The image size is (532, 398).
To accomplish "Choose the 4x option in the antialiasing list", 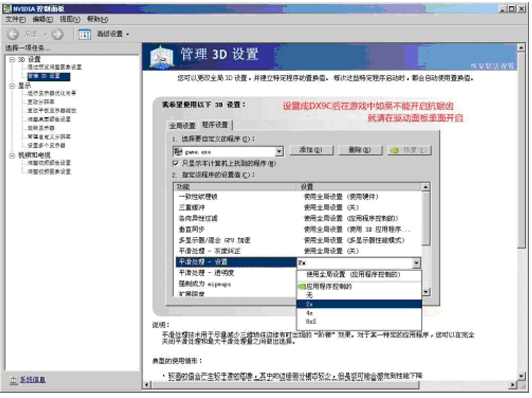I will [309, 313].
